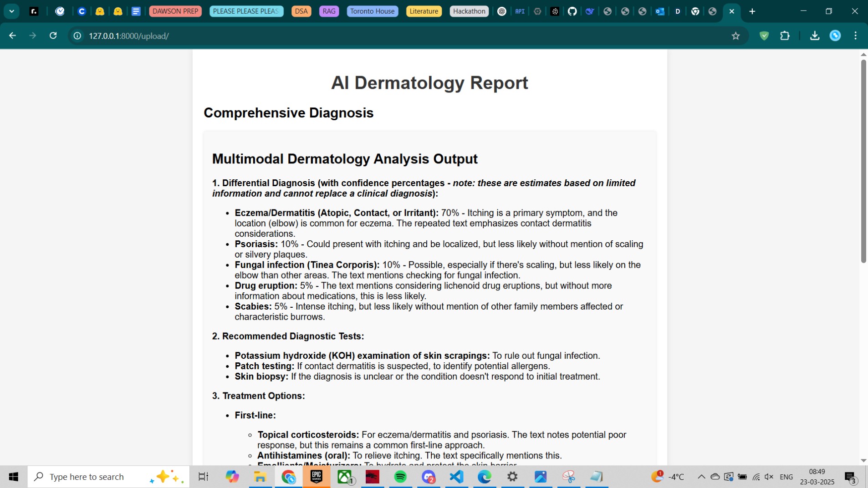Open a new browser tab
This screenshot has height=488, width=868.
pyautogui.click(x=752, y=11)
